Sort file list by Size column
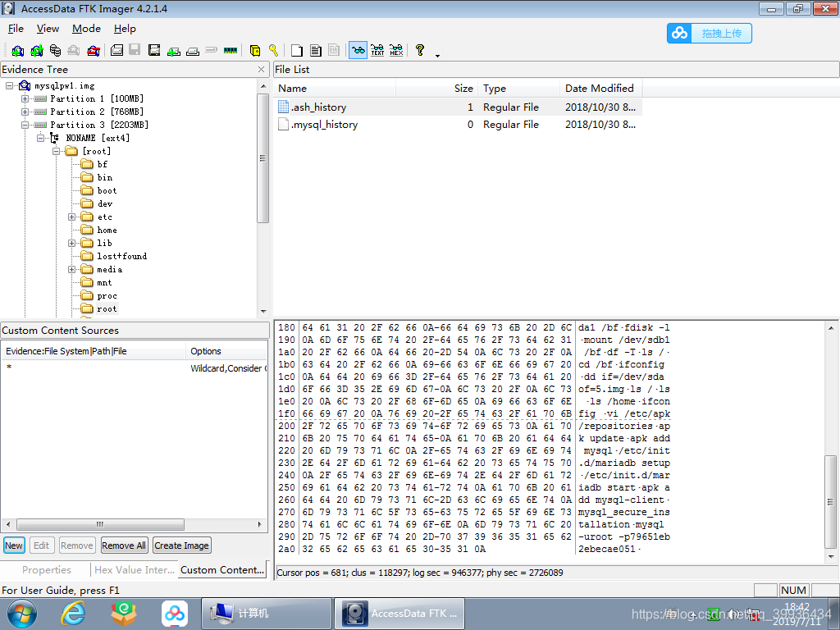Viewport: 840px width, 630px height. tap(437, 89)
